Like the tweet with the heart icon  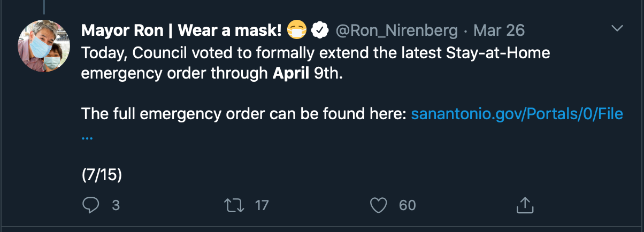click(379, 205)
